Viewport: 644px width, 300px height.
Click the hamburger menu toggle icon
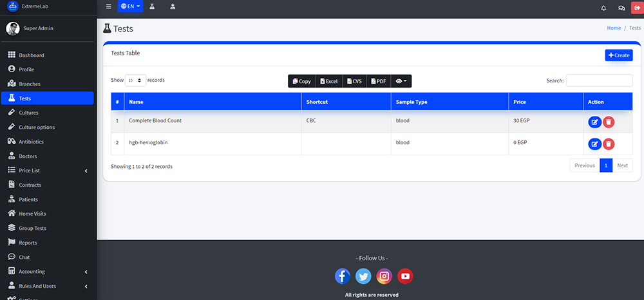[x=108, y=7]
